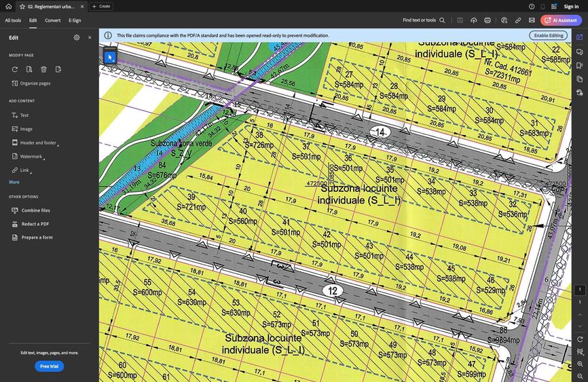
Task: Show More add content options
Action: click(x=14, y=182)
